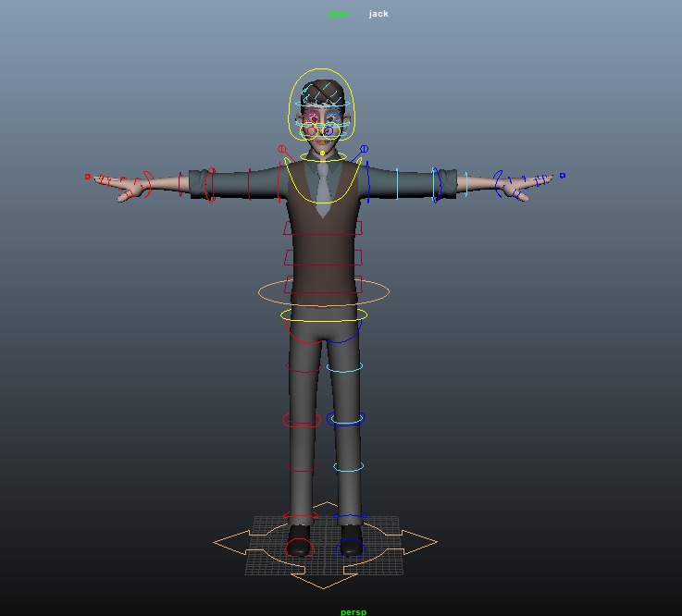Select the red shoulder pin control
This screenshot has width=682, height=616.
pos(282,149)
